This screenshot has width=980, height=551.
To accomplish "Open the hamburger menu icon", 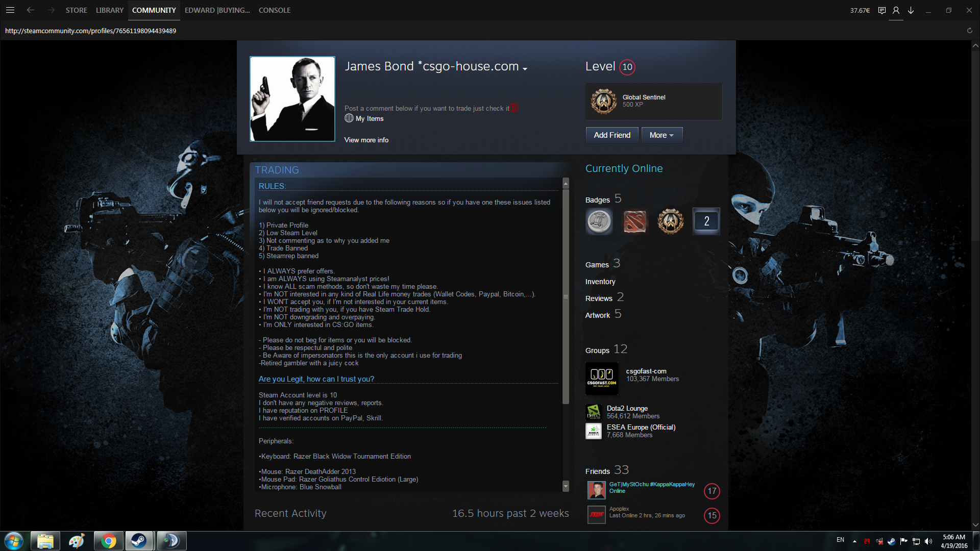I will point(10,10).
